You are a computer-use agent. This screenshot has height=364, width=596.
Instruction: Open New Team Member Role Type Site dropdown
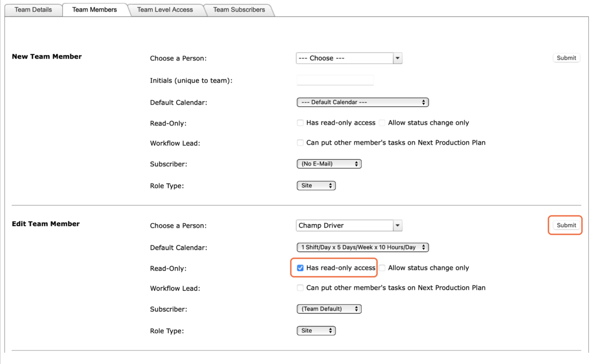tap(316, 185)
